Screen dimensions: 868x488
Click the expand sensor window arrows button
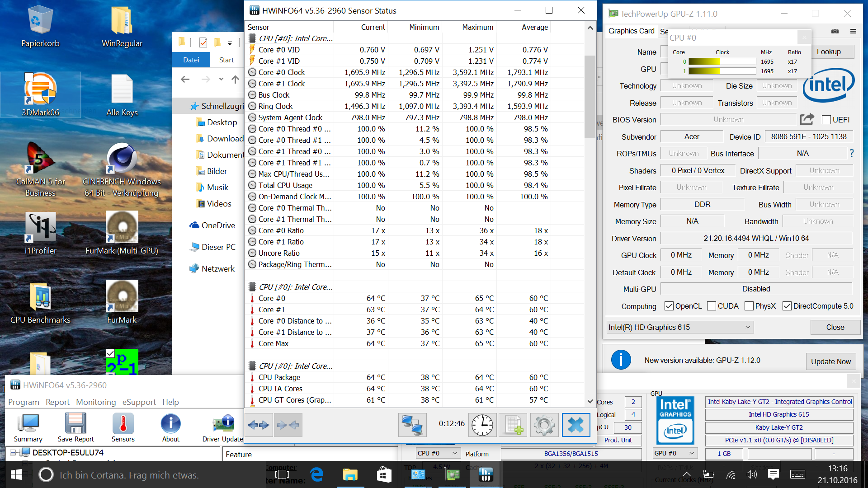tap(259, 425)
